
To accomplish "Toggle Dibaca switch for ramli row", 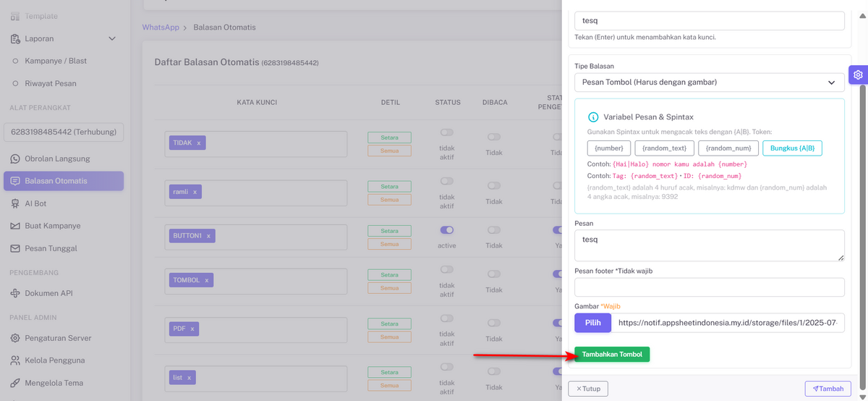I will pyautogui.click(x=493, y=181).
